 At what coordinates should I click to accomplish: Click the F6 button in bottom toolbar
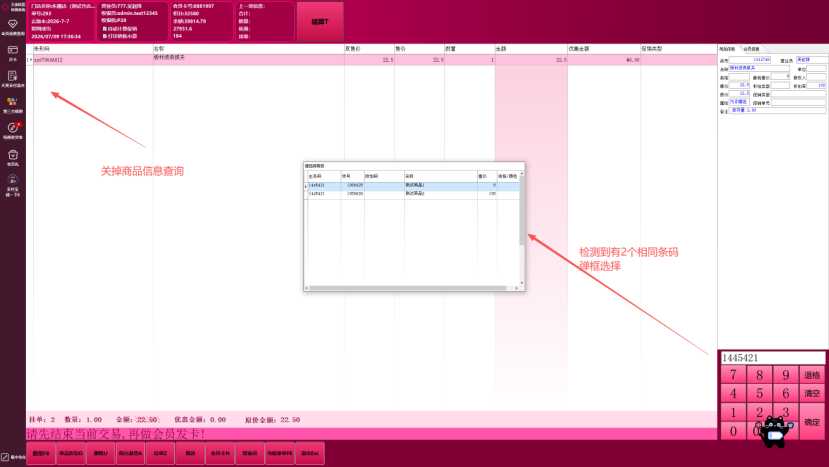[x=41, y=454]
